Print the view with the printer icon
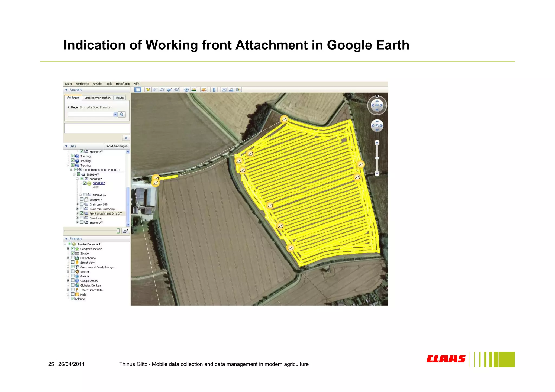This screenshot has width=555, height=392. 231,90
